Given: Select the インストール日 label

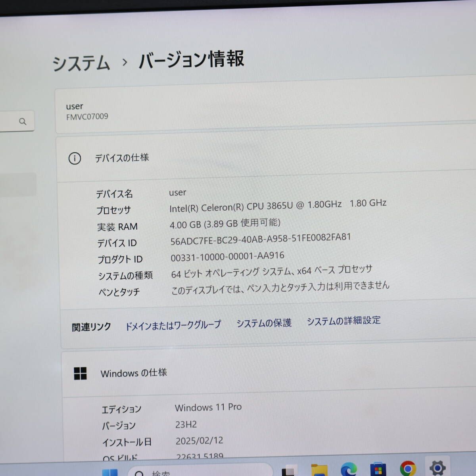Looking at the screenshot, I should click(127, 442).
